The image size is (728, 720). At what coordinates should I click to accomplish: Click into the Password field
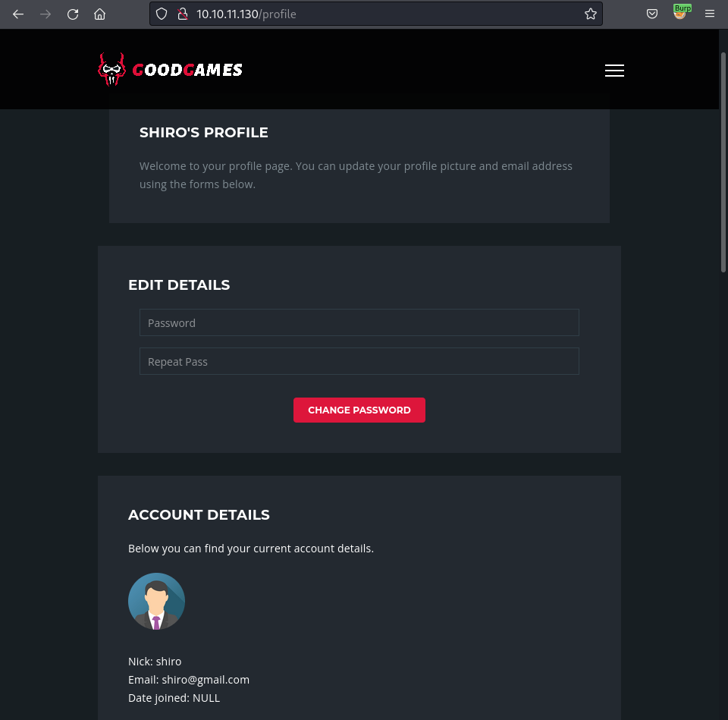coord(359,322)
